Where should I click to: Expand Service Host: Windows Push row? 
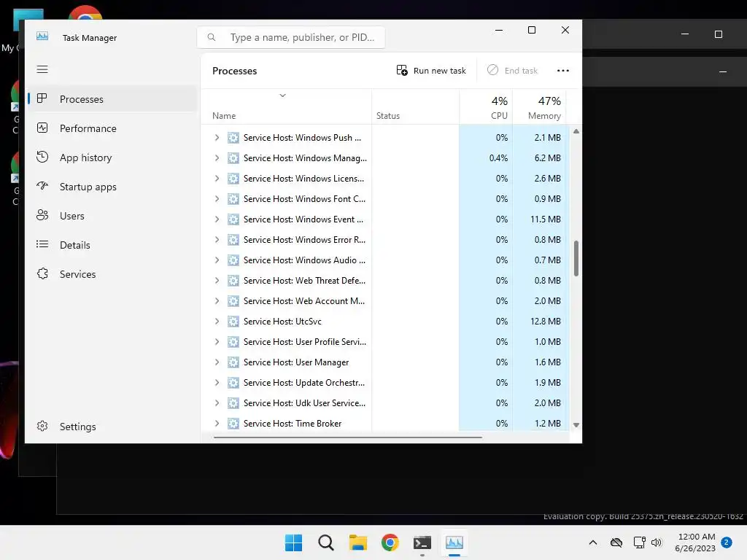(x=217, y=138)
